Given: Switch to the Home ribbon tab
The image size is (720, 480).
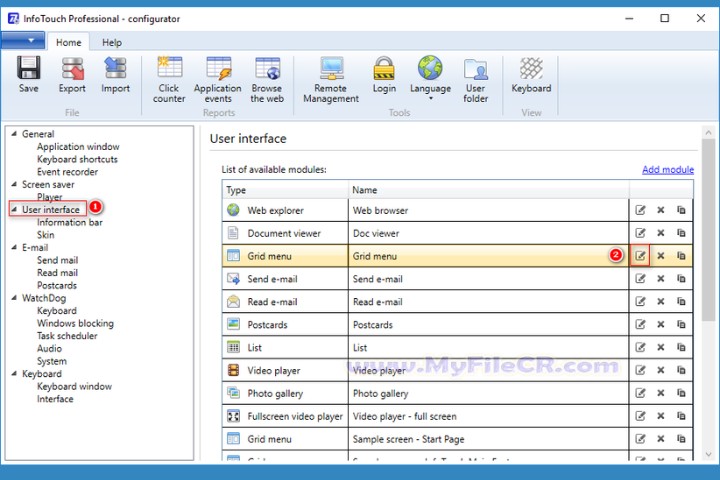Looking at the screenshot, I should tap(68, 42).
